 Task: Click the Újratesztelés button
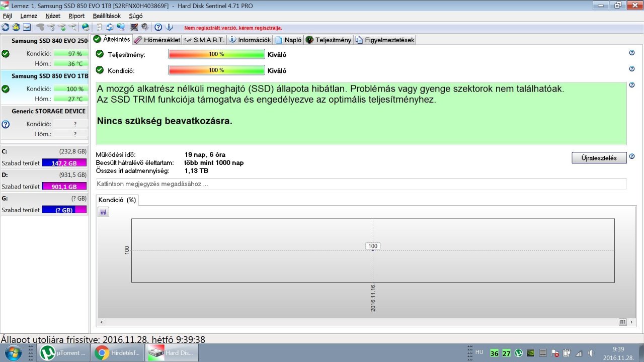point(599,158)
